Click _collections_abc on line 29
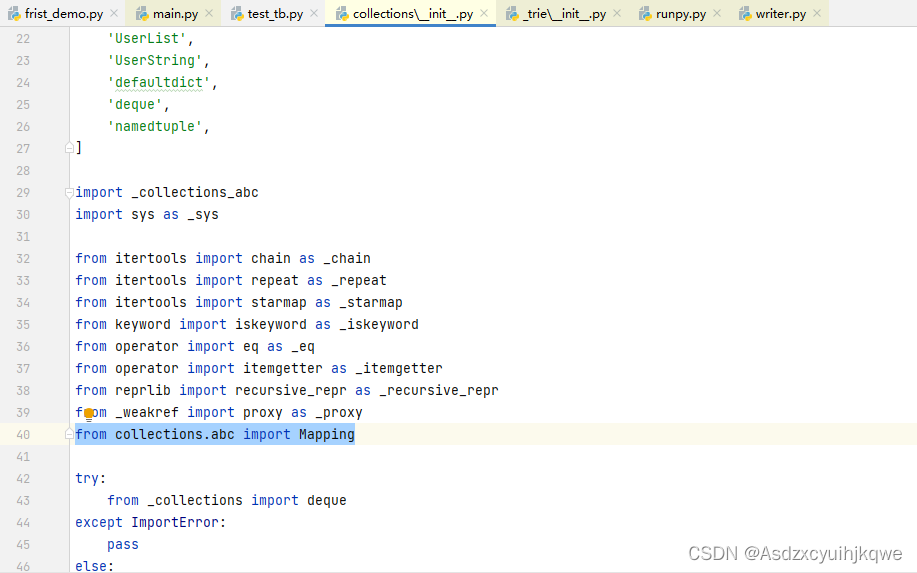 pos(195,193)
